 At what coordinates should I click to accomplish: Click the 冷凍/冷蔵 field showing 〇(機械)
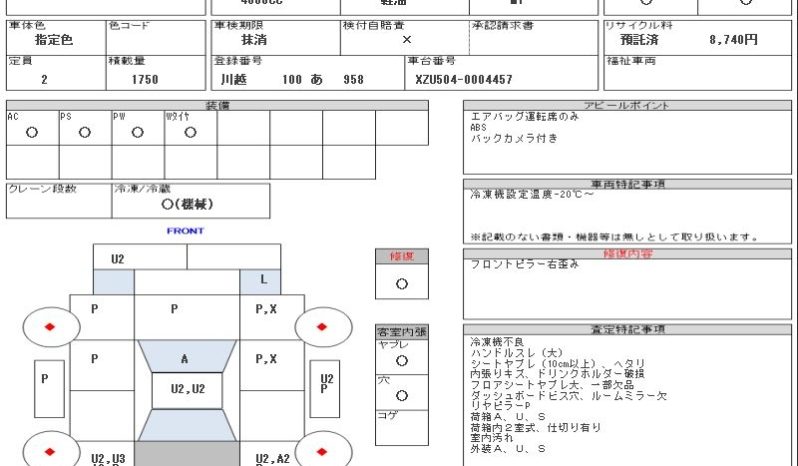(x=191, y=201)
